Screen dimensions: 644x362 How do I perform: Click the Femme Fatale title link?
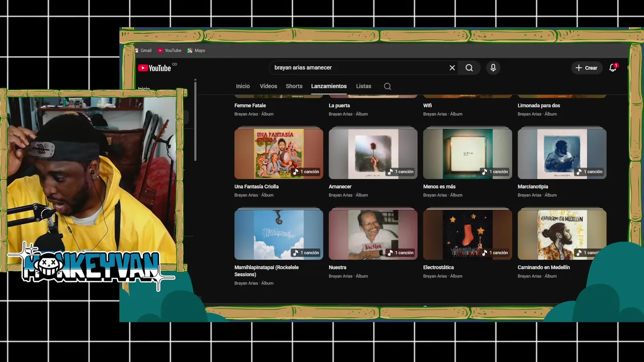click(x=250, y=106)
